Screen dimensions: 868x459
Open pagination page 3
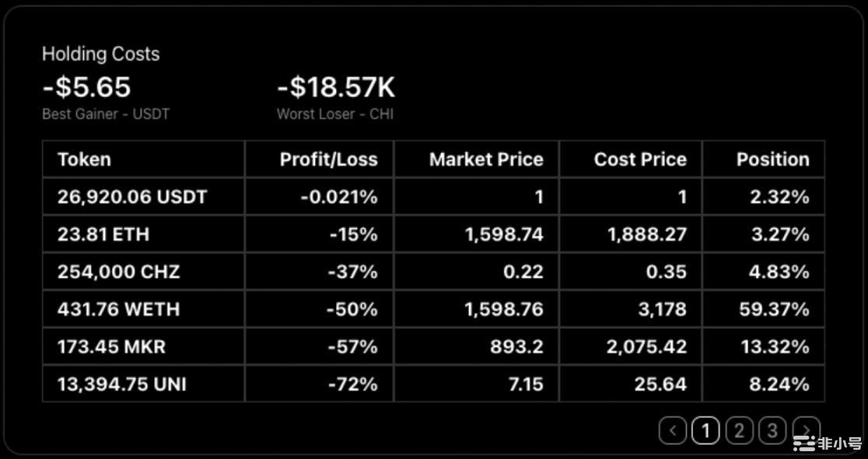pyautogui.click(x=772, y=430)
